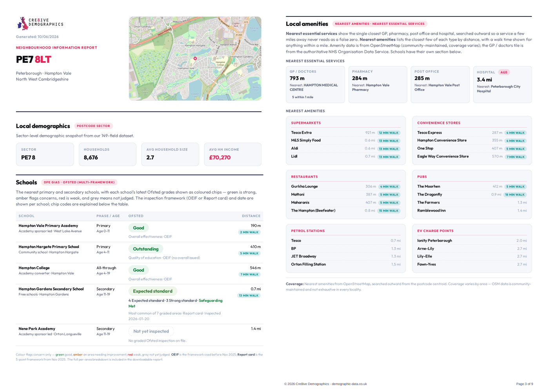Click the Hampton College school name
547x392 pixels.
34,268
